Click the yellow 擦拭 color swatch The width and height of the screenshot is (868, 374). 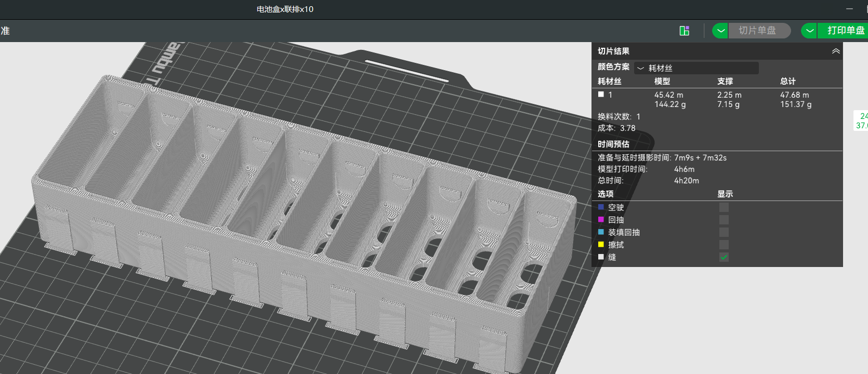601,244
